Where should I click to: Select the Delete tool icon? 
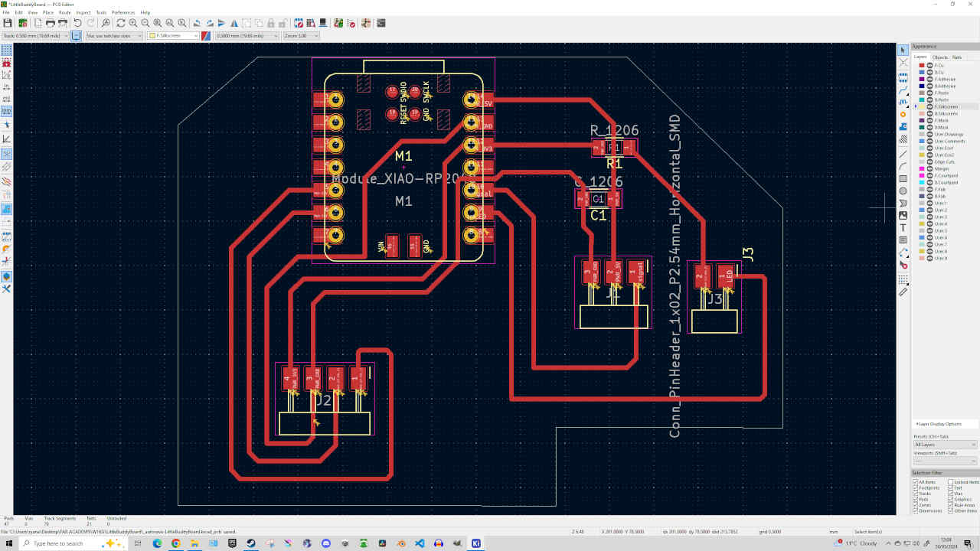(903, 265)
